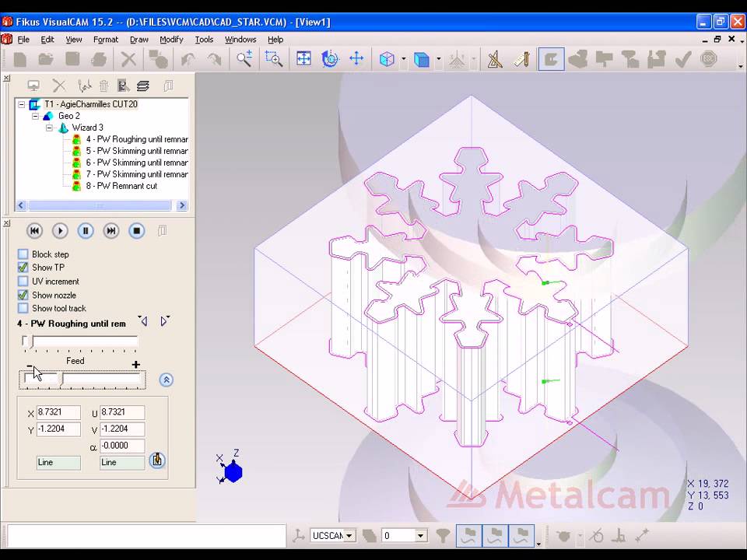Click the shaded cube render icon

[422, 60]
